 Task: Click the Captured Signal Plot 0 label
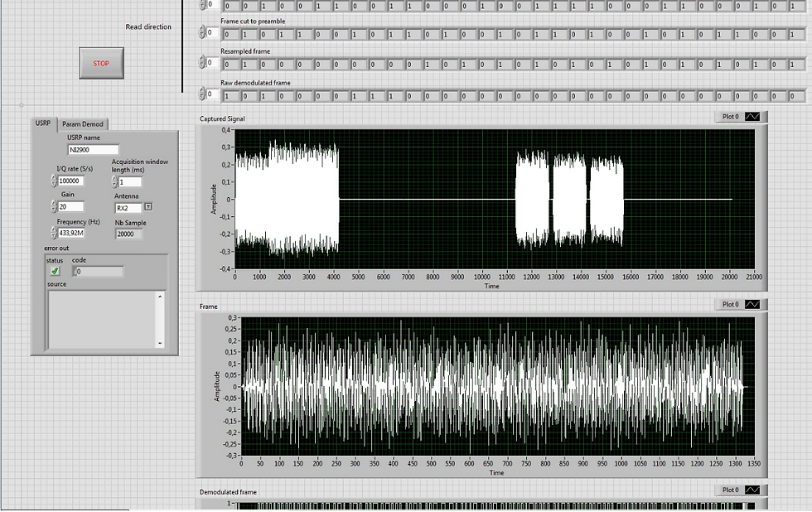coord(731,117)
